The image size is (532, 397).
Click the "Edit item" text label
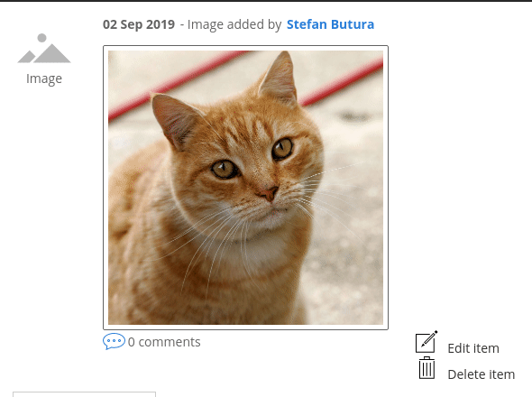[473, 348]
